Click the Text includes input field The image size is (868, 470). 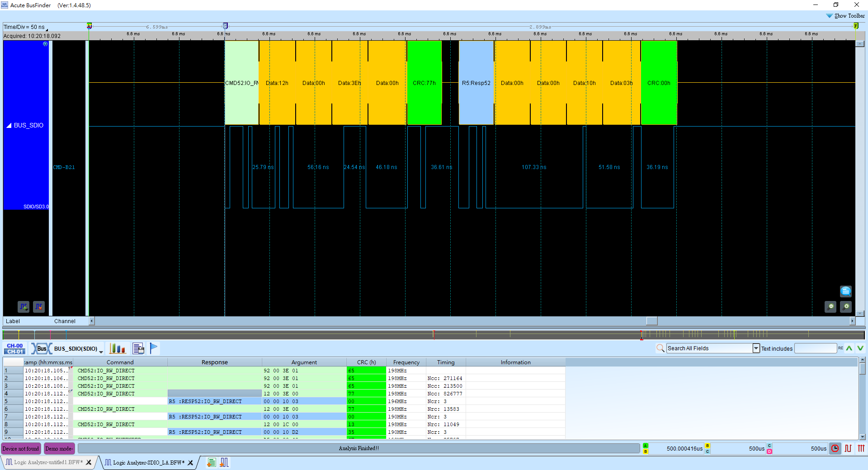pyautogui.click(x=816, y=348)
